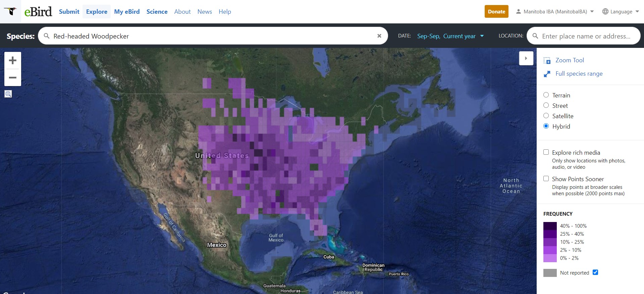The height and width of the screenshot is (294, 644).
Task: Enable the Show Points Sooner checkbox
Action: tap(546, 179)
